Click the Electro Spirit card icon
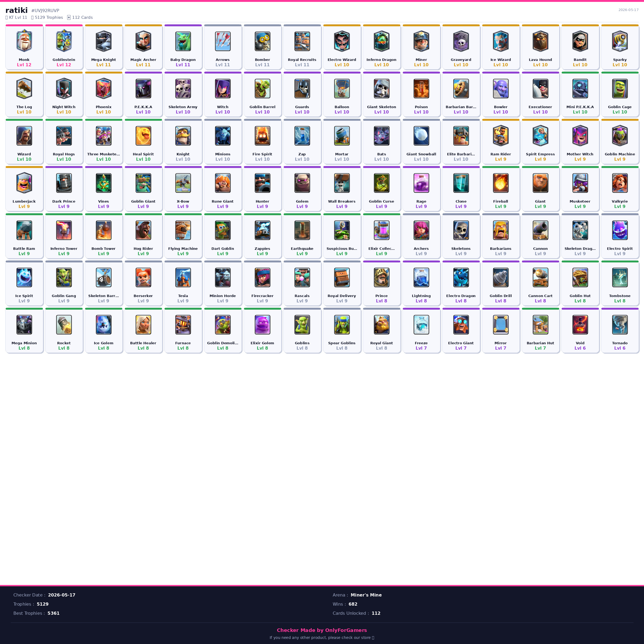Viewport: 644px width, 644px height. point(620,230)
